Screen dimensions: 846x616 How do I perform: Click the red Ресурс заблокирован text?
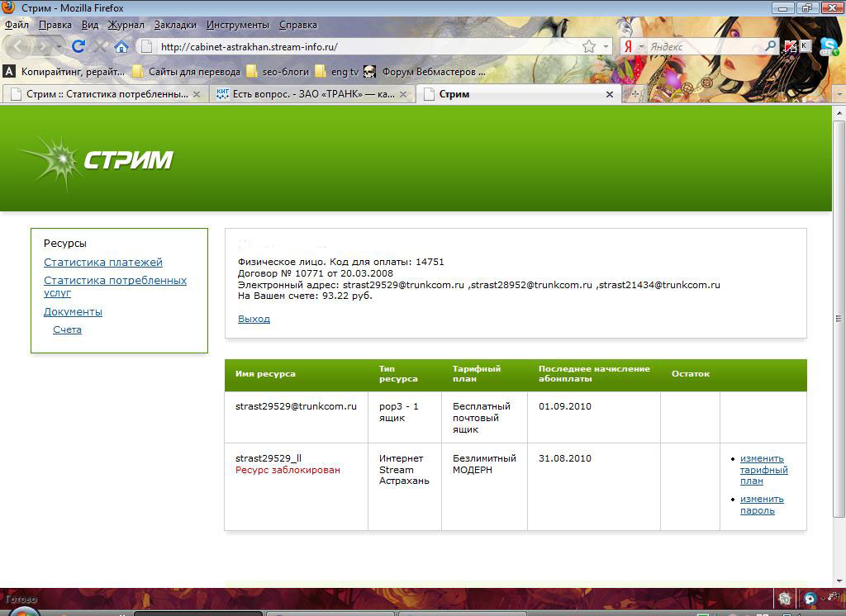tap(288, 470)
